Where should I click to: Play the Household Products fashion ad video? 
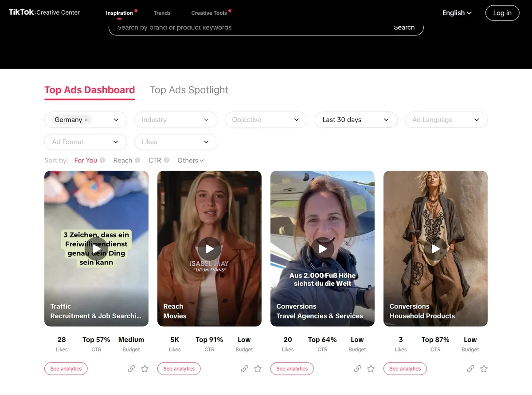click(x=436, y=249)
